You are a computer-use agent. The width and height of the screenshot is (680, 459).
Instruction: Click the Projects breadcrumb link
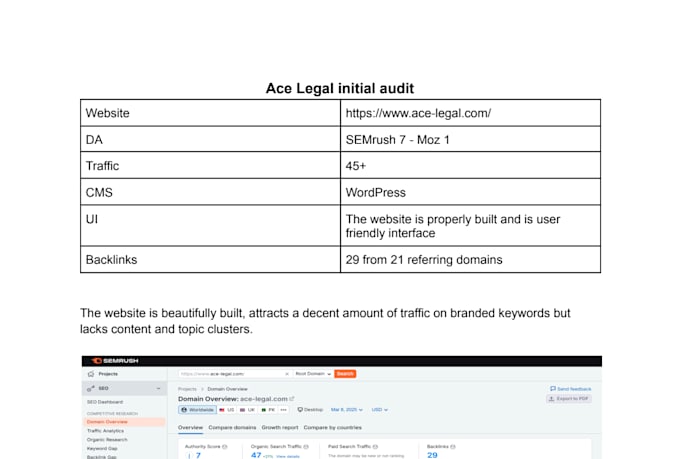pyautogui.click(x=187, y=389)
